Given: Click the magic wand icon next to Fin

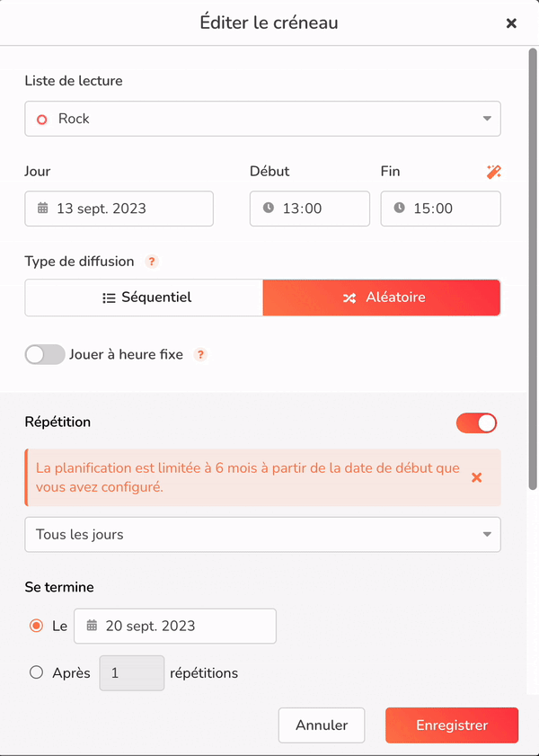Looking at the screenshot, I should point(494,172).
